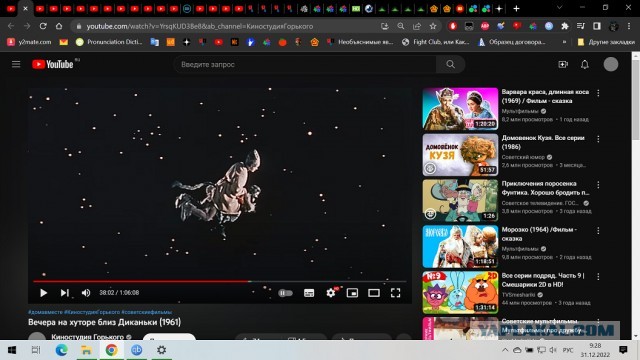Screen dimensions: 640x360
Task: Open y2mate.com bookmark
Action: [29, 42]
